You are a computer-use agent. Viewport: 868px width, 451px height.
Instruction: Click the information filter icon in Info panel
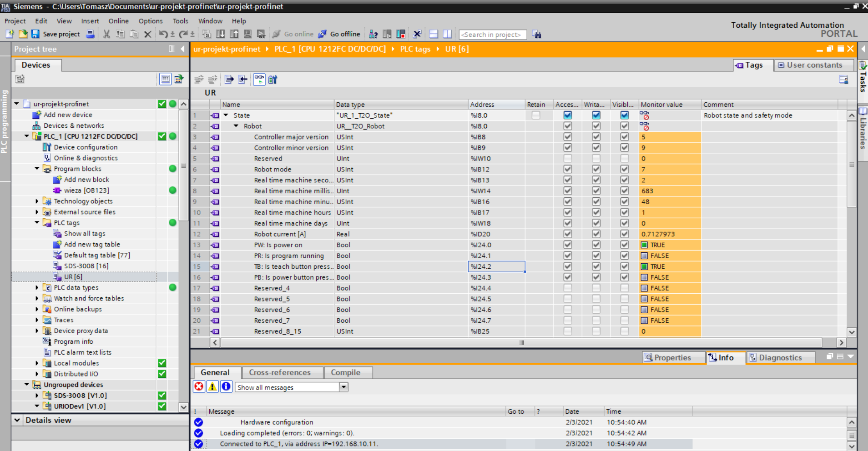[226, 386]
